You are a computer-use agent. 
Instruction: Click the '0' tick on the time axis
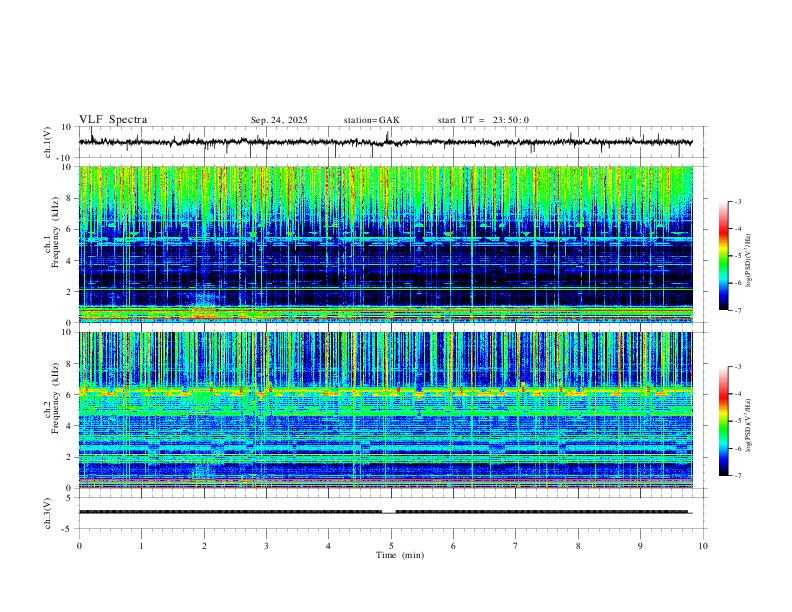(x=79, y=546)
